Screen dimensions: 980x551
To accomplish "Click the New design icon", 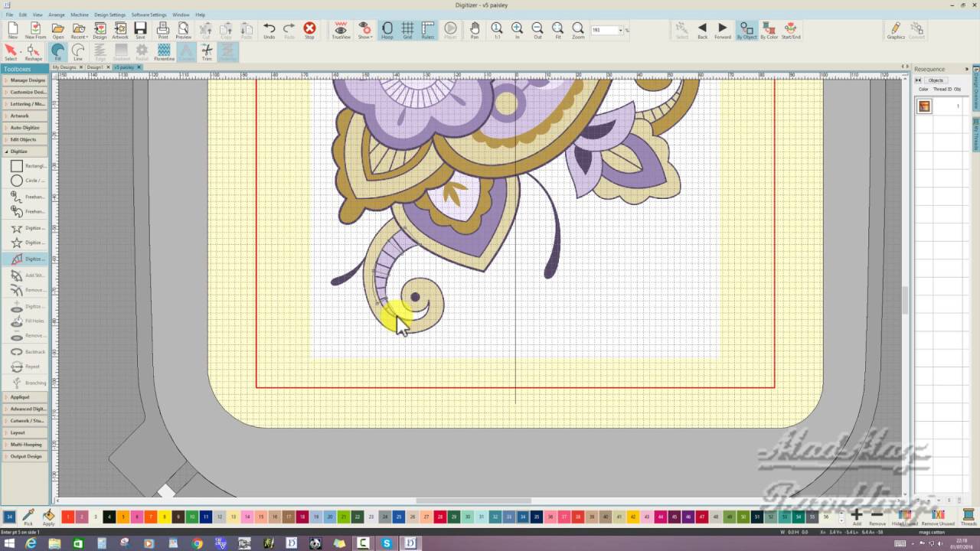I will 13,31.
